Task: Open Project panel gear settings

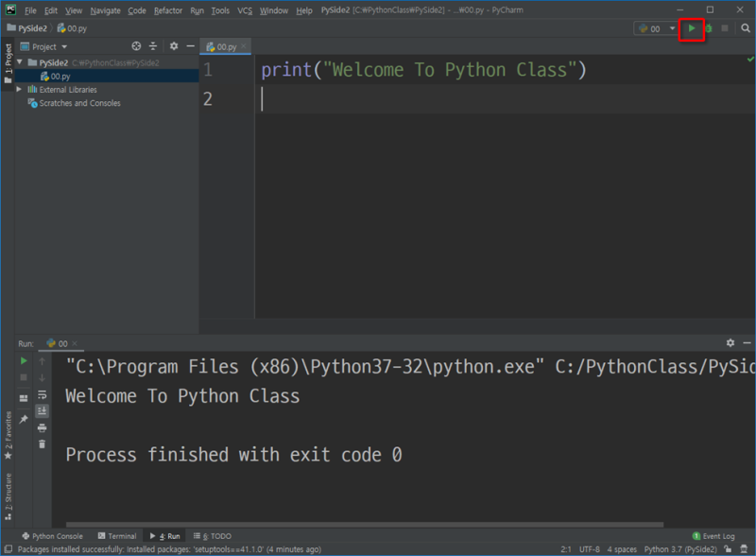Action: point(173,46)
